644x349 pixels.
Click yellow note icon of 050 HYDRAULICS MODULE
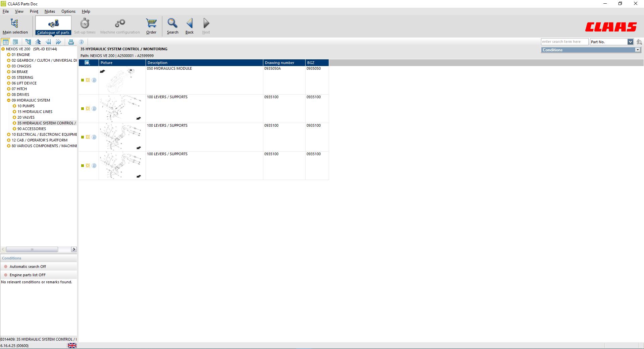[x=88, y=80]
